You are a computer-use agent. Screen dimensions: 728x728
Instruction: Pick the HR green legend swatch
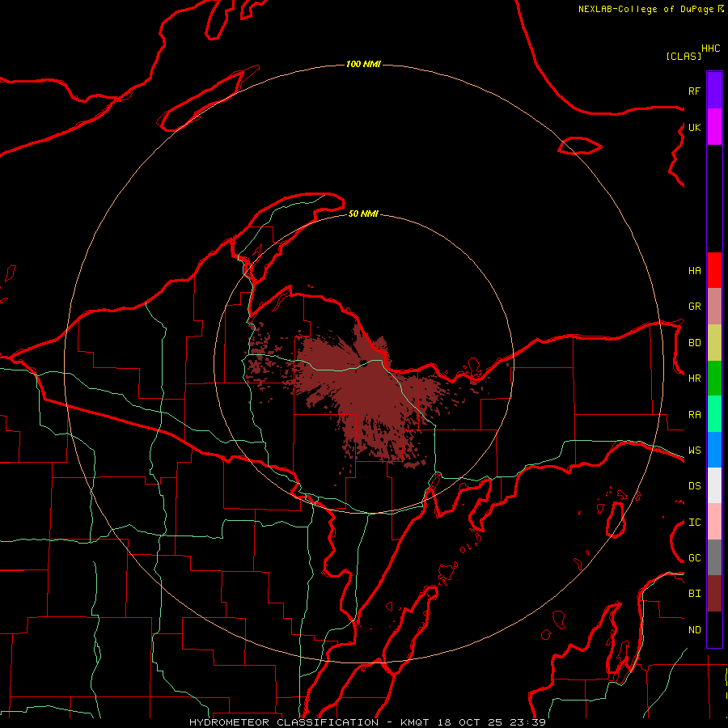click(714, 379)
